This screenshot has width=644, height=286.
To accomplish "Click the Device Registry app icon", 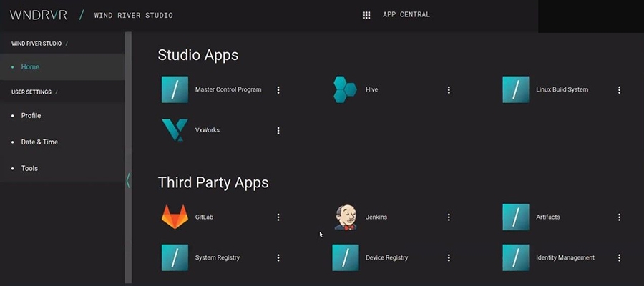I will (x=346, y=257).
